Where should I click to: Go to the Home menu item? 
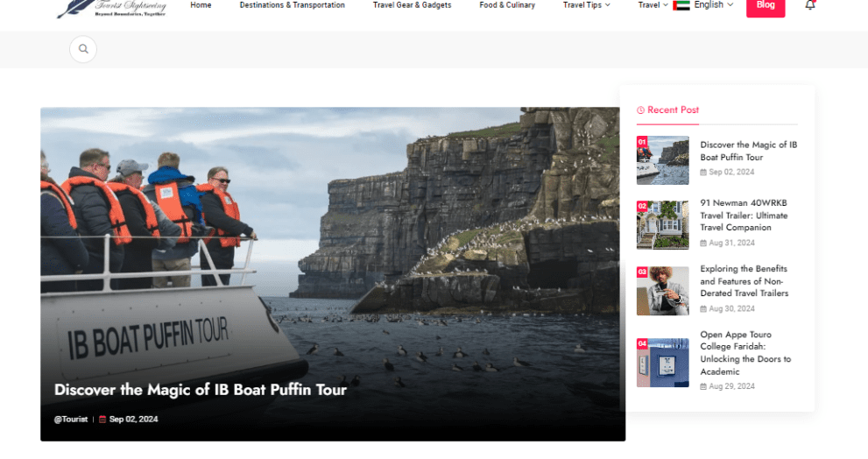click(x=201, y=5)
